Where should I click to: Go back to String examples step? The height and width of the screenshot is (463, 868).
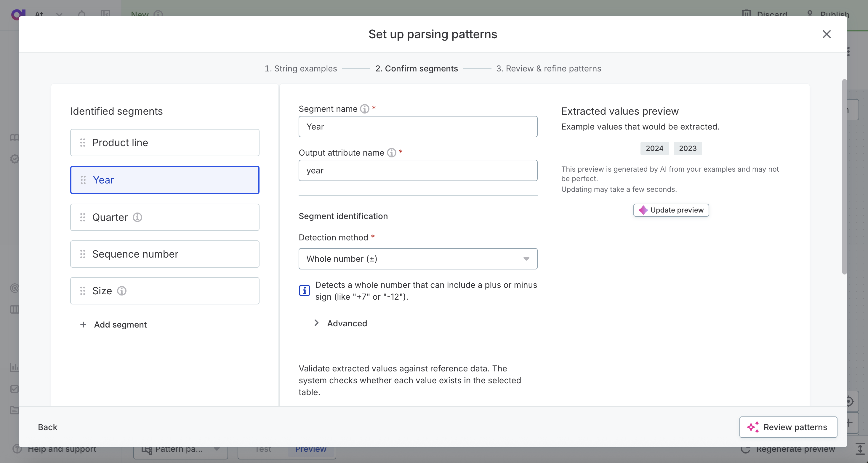301,68
